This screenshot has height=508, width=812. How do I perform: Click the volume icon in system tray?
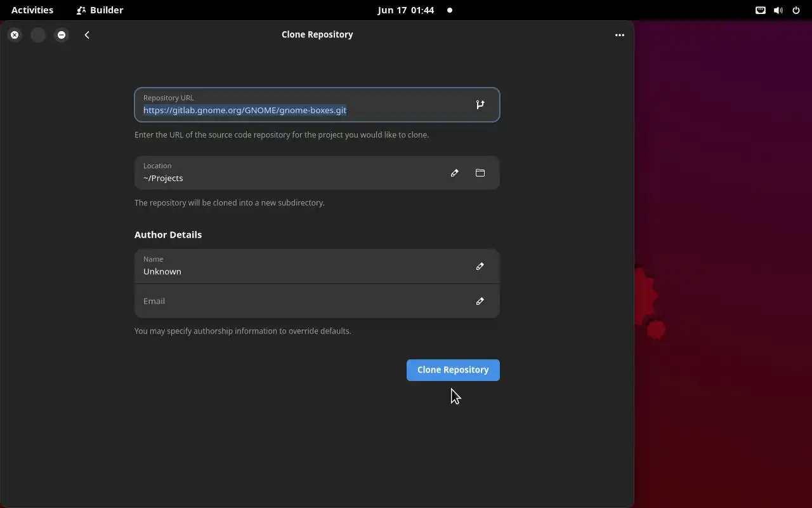(778, 10)
